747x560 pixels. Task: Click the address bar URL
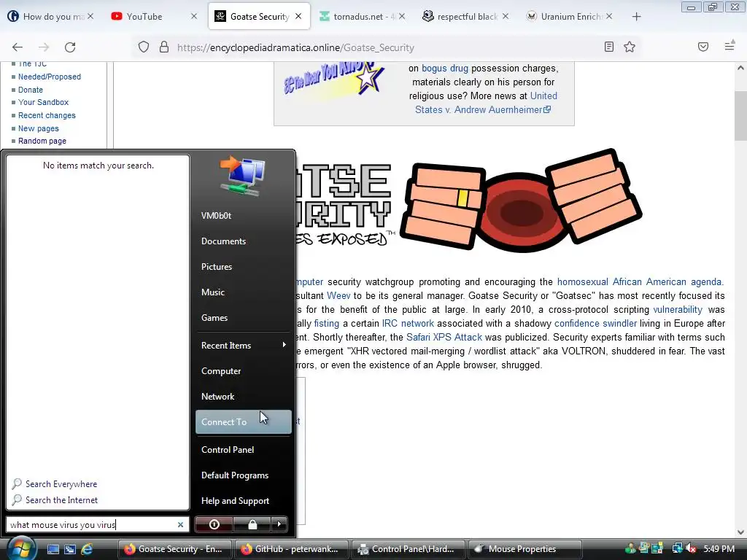[295, 47]
